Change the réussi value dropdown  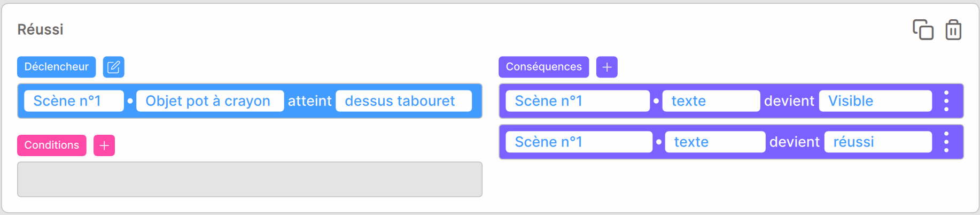tap(878, 142)
